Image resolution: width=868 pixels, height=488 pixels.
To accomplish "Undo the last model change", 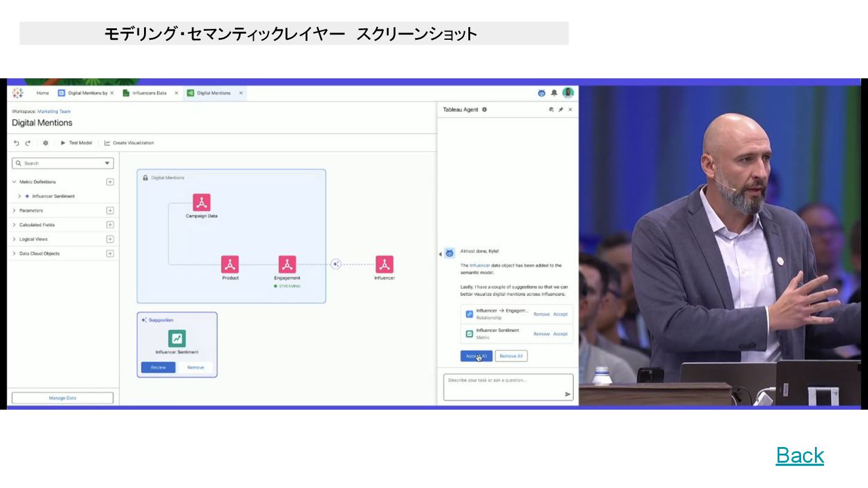I will coord(17,143).
